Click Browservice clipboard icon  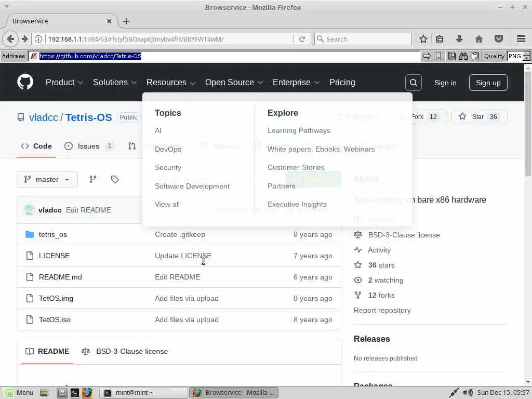coord(475,56)
